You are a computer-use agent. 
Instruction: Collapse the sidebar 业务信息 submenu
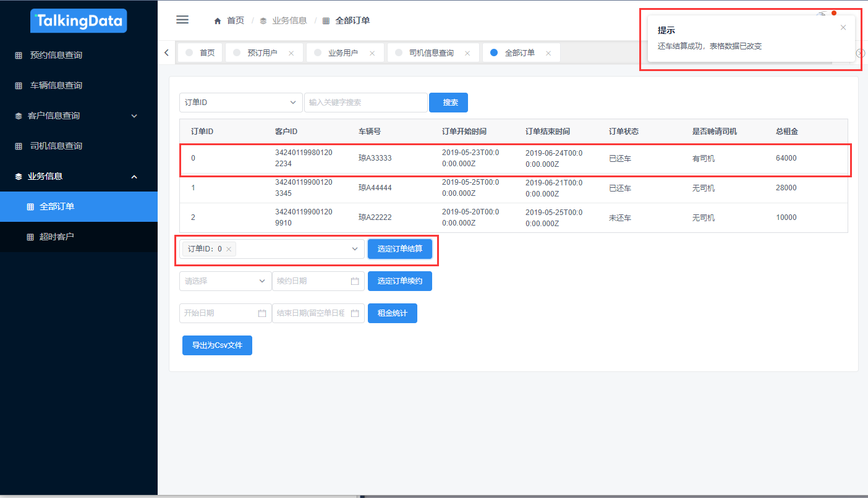[x=79, y=176]
